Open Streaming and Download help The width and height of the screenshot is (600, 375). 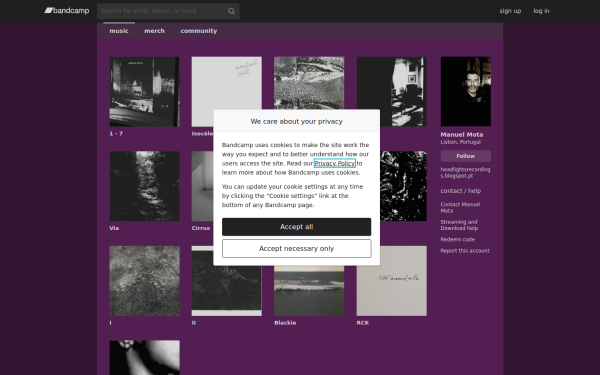pos(459,225)
